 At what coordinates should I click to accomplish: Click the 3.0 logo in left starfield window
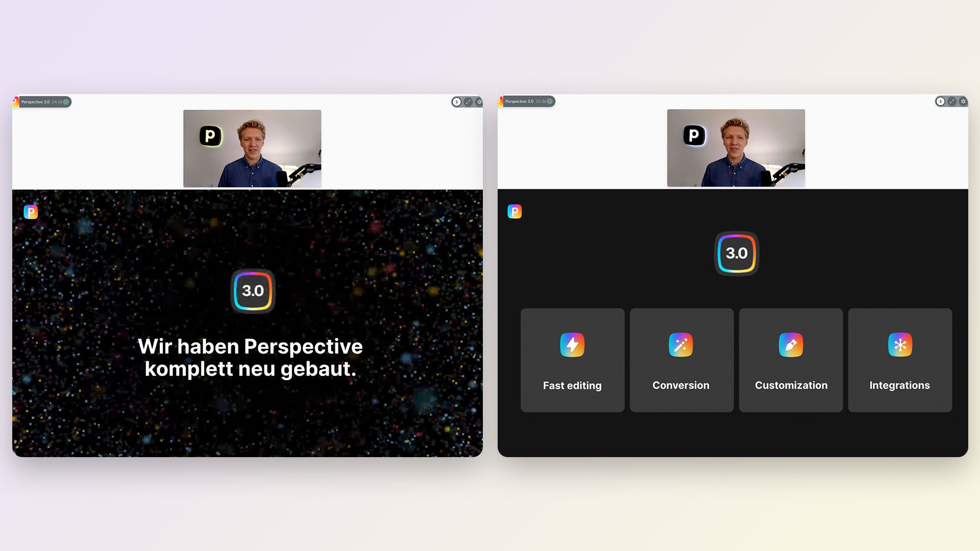pyautogui.click(x=253, y=291)
